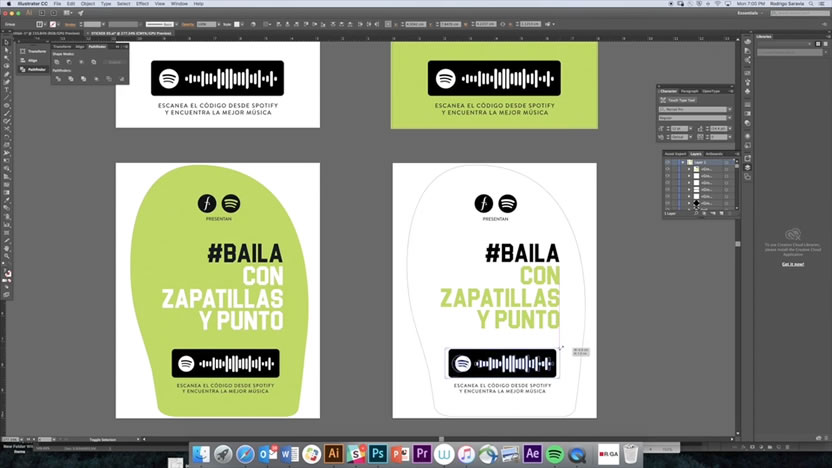Click the Get it now! link
The image size is (832, 468).
(793, 264)
